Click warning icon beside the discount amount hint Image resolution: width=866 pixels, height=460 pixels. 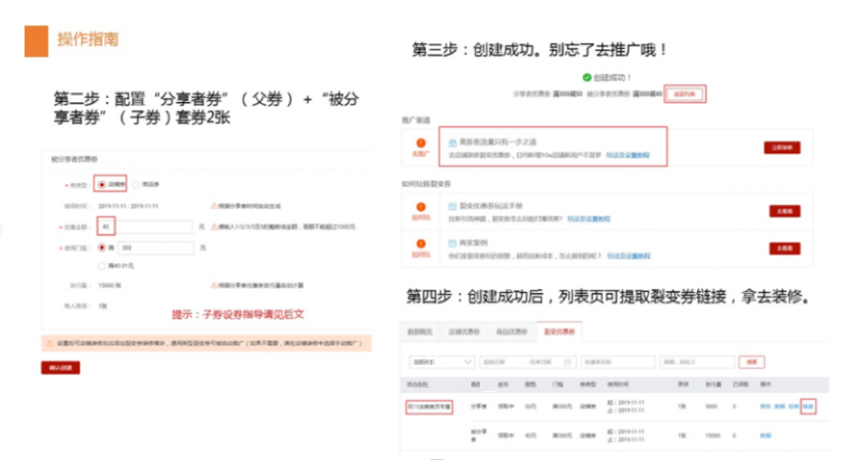(x=214, y=227)
